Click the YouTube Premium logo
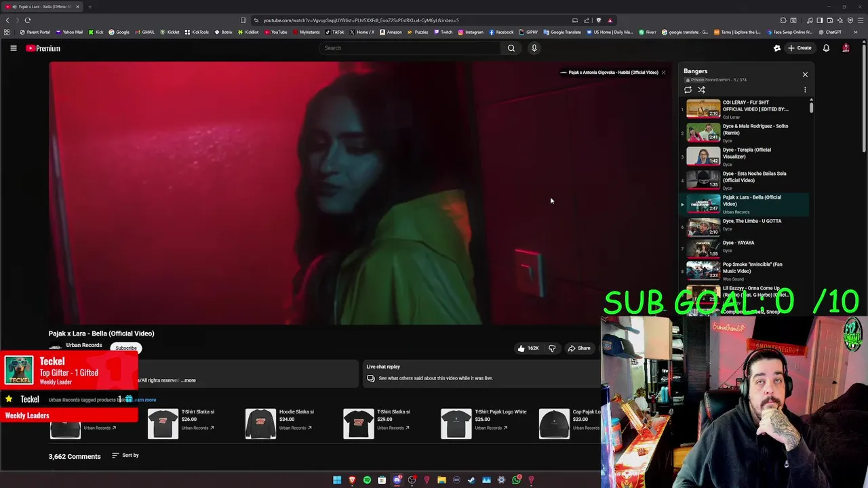 [43, 48]
